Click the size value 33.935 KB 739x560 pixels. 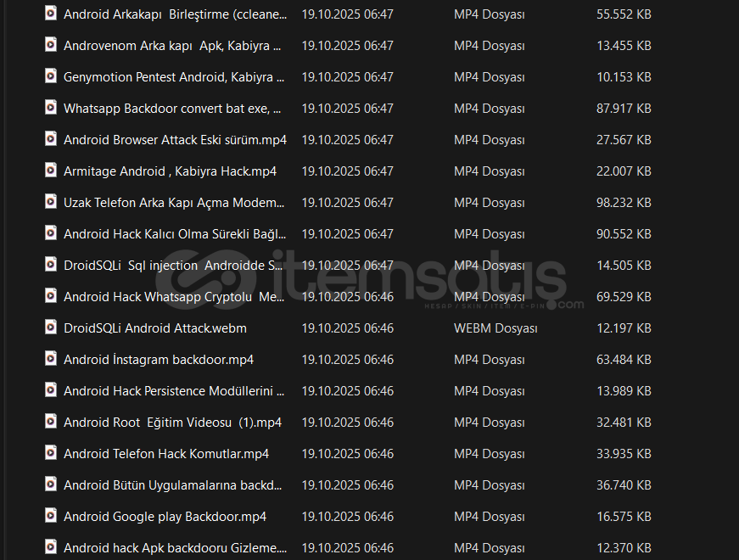coord(624,454)
